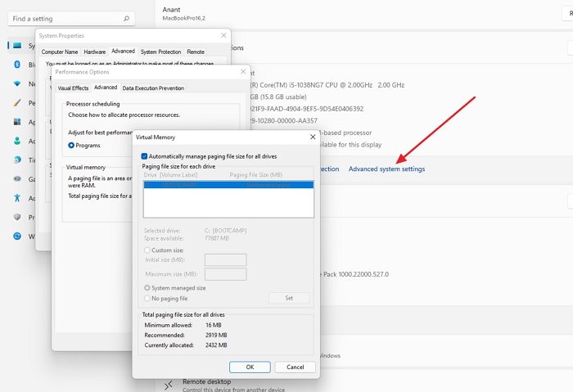Click Cancel in Virtual Memory dialog

coord(296,367)
